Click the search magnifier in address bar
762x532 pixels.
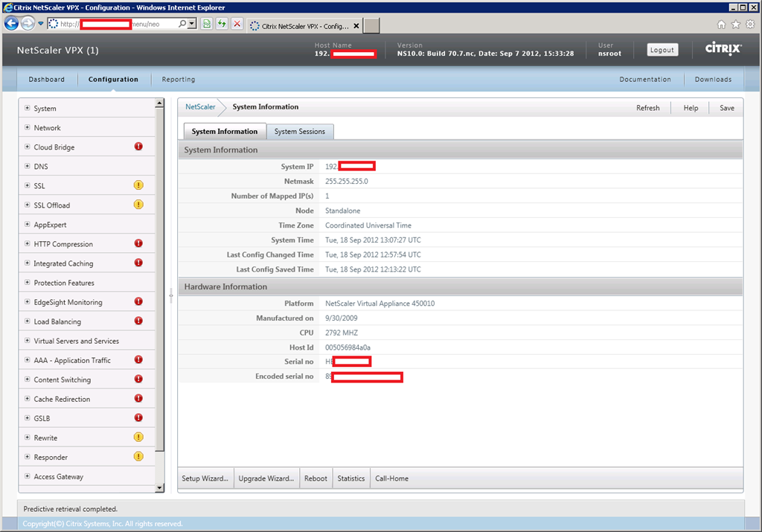pyautogui.click(x=182, y=24)
